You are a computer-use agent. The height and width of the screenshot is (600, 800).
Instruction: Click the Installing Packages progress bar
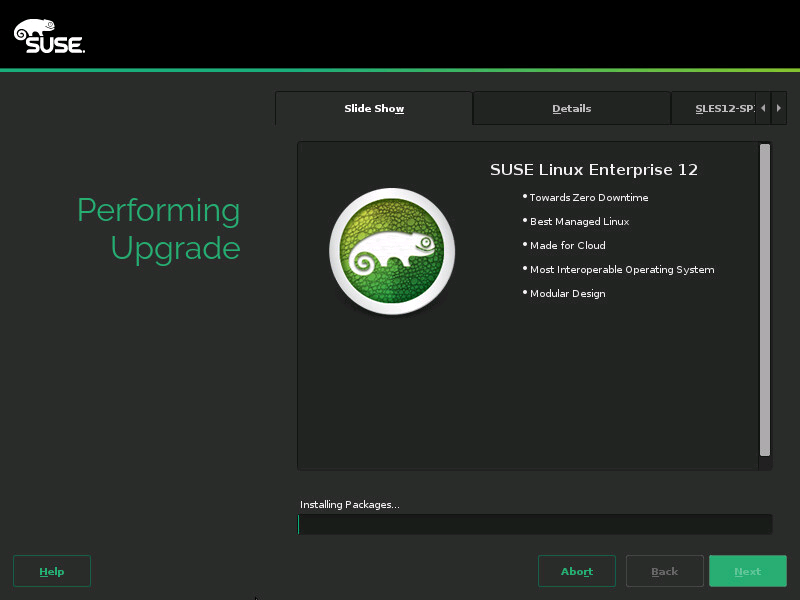[534, 524]
